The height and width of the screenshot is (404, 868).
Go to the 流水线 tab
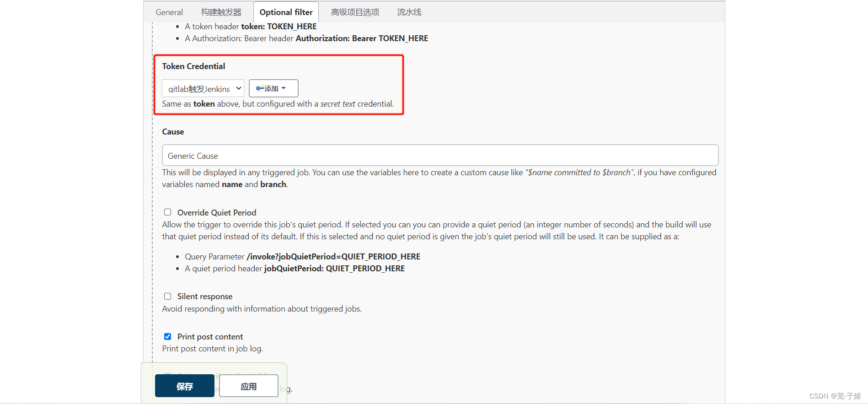click(409, 12)
